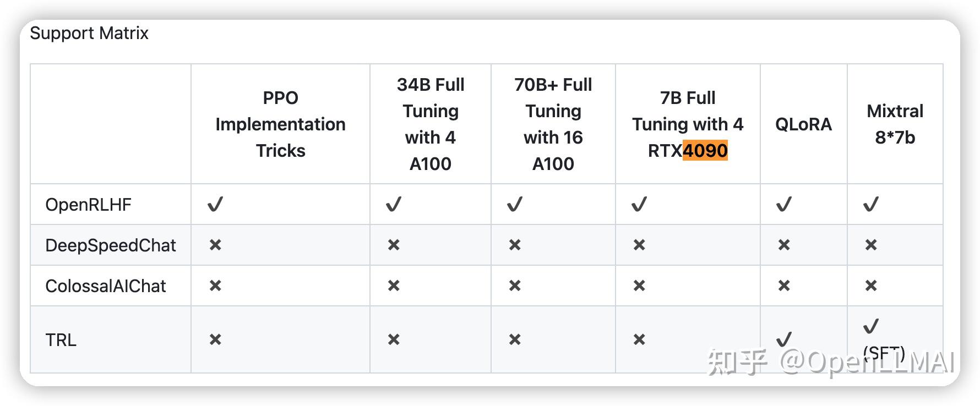Click the OpenRLHF row label
This screenshot has width=980, height=406.
click(88, 205)
